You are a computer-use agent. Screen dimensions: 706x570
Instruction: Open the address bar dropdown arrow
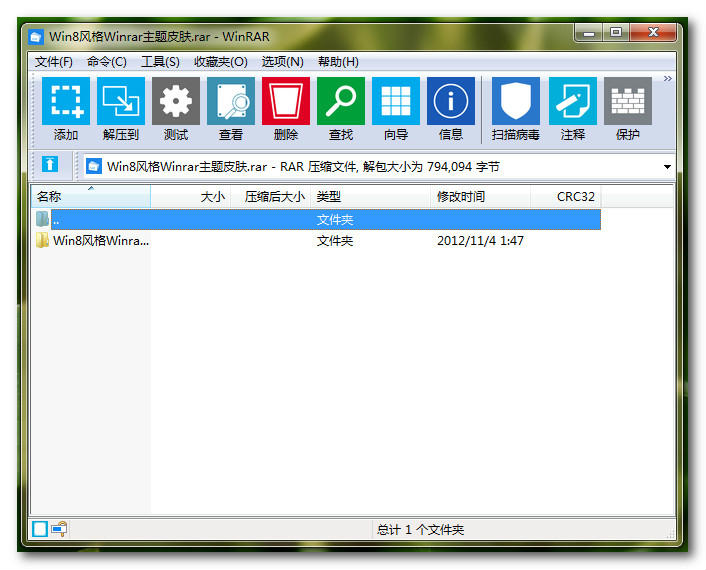pyautogui.click(x=667, y=167)
